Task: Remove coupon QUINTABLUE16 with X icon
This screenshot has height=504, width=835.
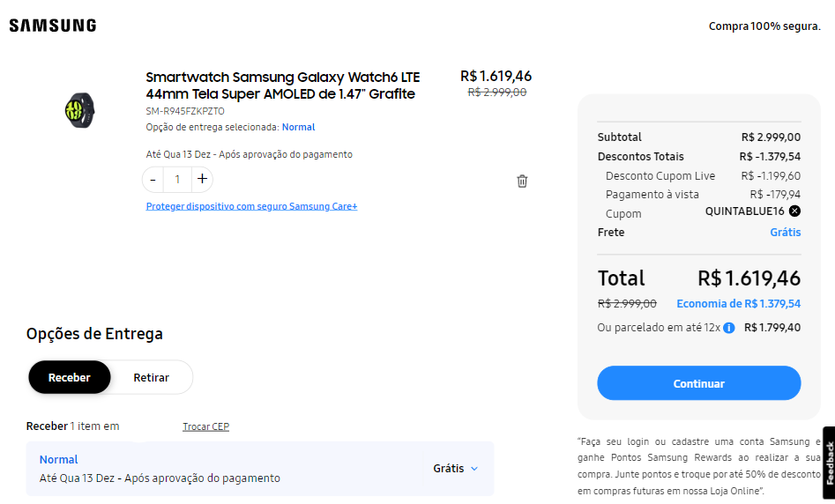Action: pyautogui.click(x=794, y=211)
